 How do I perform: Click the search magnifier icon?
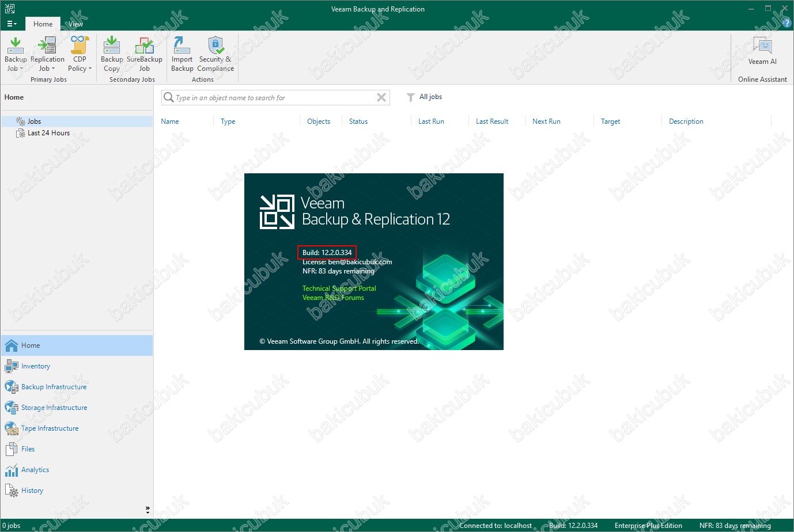pyautogui.click(x=169, y=97)
